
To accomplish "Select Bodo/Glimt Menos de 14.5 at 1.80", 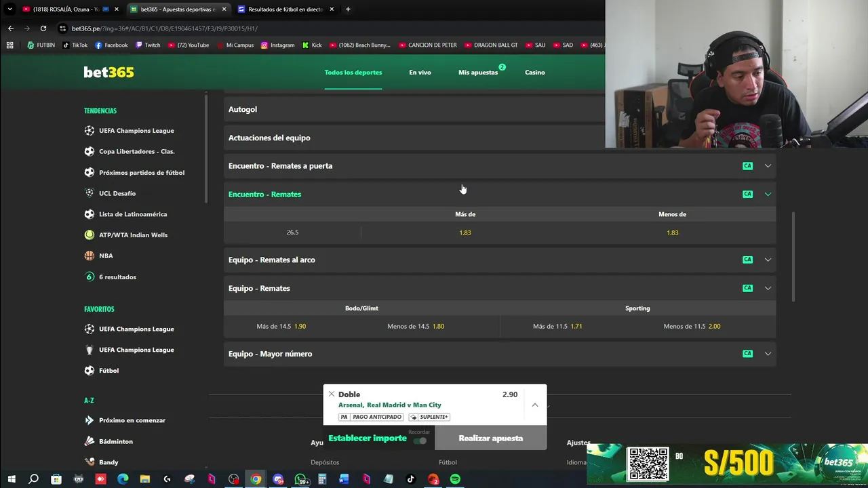I will point(416,327).
